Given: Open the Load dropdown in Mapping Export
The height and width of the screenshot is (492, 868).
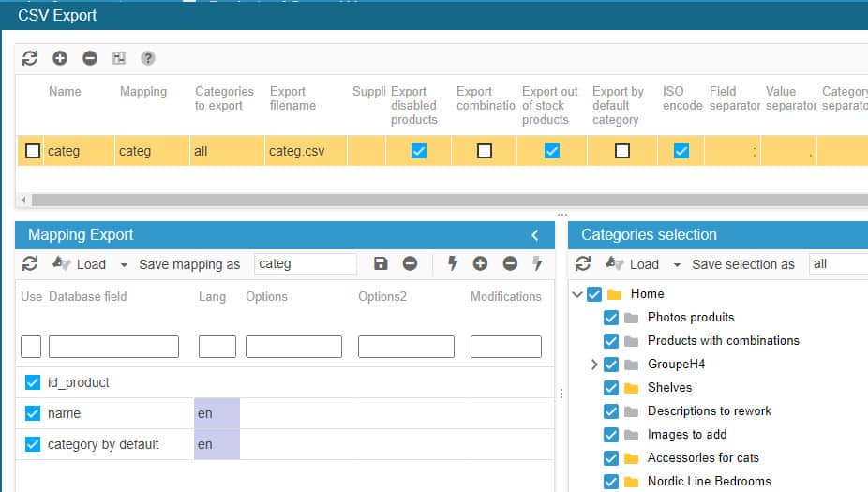Looking at the screenshot, I should click(x=124, y=265).
